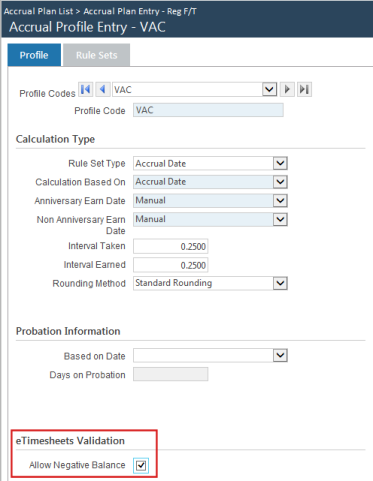This screenshot has height=481, width=373.
Task: Switch to the Rule Sets tab
Action: pos(96,55)
